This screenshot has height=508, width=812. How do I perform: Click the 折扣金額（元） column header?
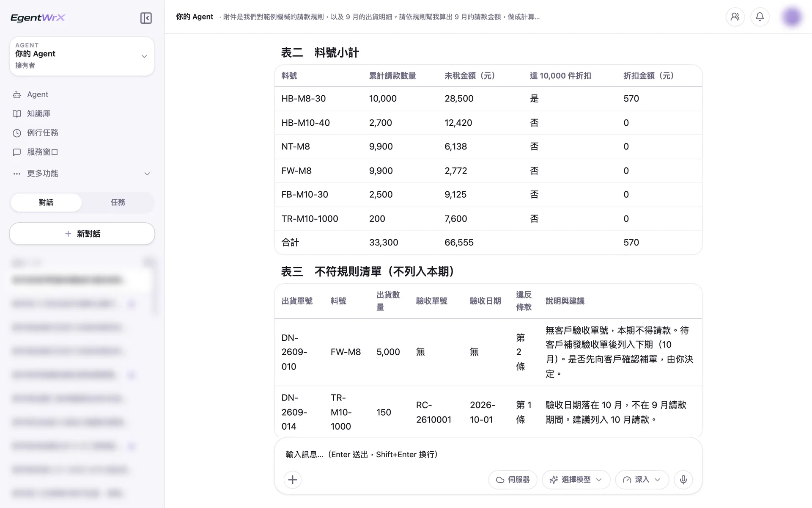(649, 76)
